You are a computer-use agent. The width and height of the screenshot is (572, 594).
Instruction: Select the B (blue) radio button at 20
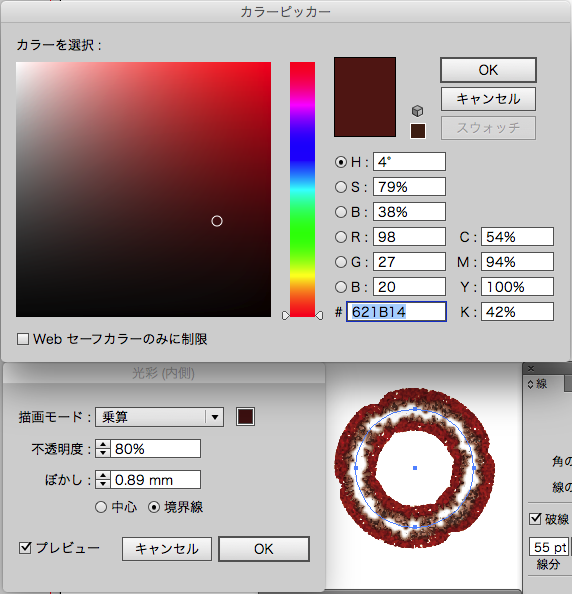pos(341,287)
